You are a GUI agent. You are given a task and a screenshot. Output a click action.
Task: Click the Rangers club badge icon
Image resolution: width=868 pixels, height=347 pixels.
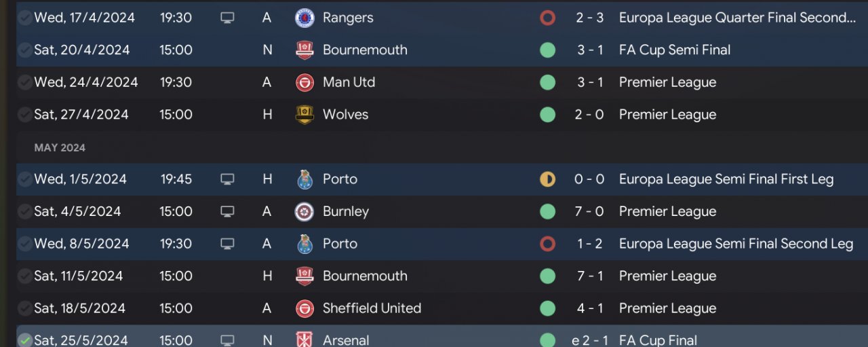pos(304,18)
